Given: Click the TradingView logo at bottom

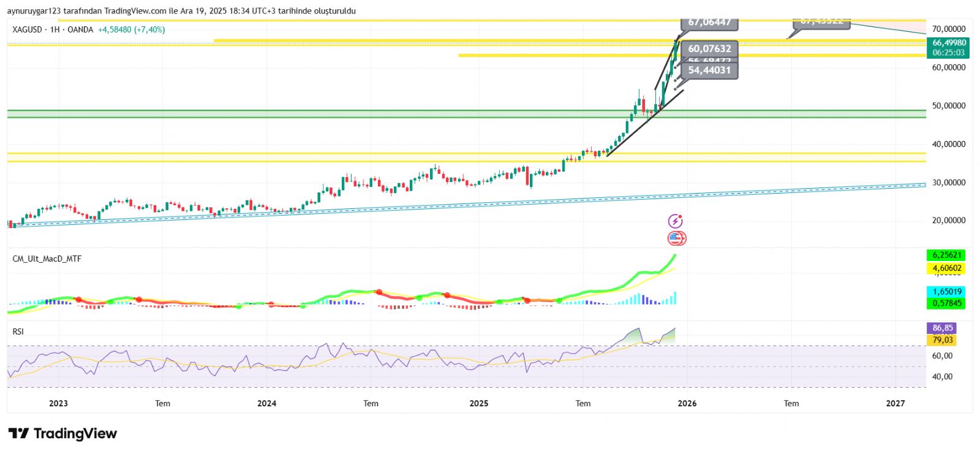Looking at the screenshot, I should tap(62, 434).
